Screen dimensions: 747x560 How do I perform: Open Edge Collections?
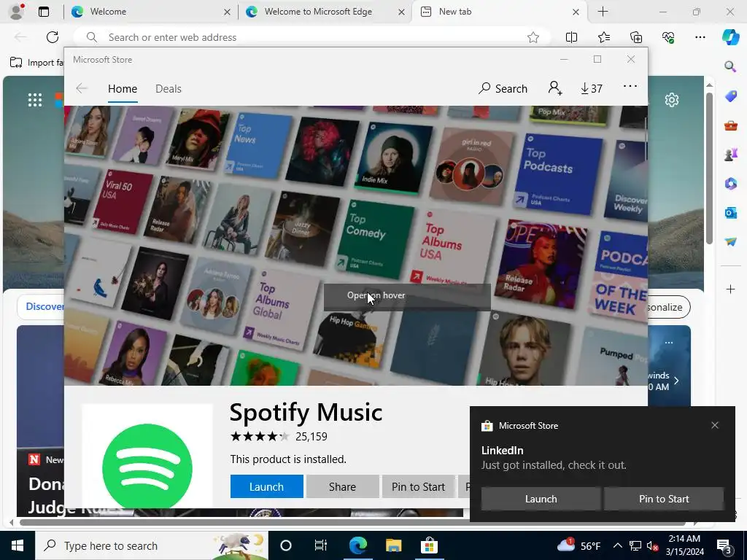(x=636, y=37)
